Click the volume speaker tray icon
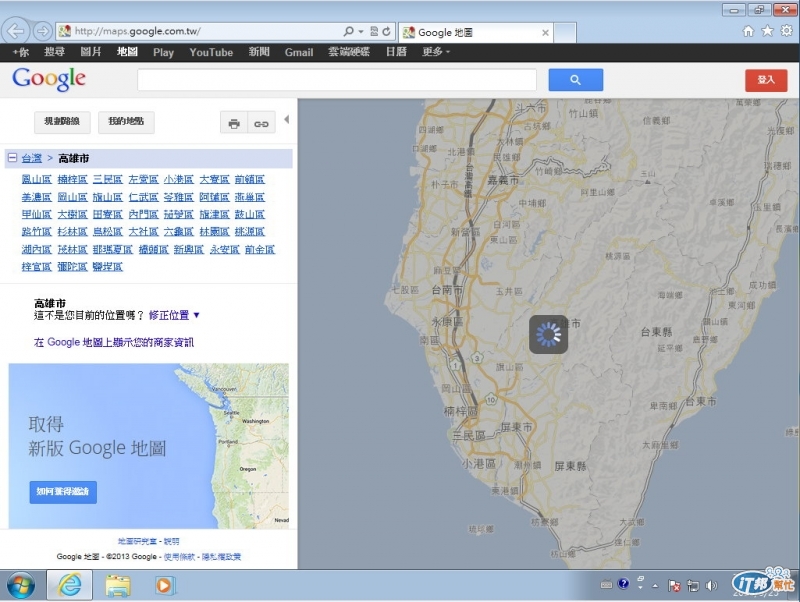 (x=711, y=586)
